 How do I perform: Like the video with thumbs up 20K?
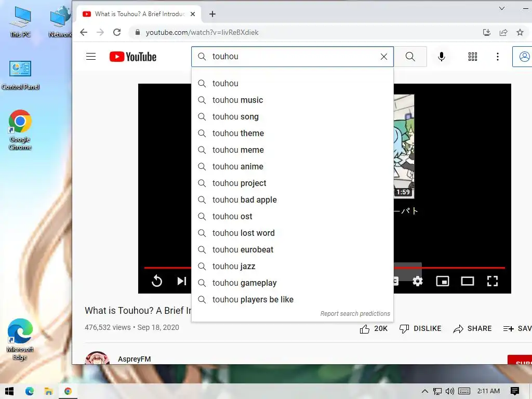[x=373, y=328]
